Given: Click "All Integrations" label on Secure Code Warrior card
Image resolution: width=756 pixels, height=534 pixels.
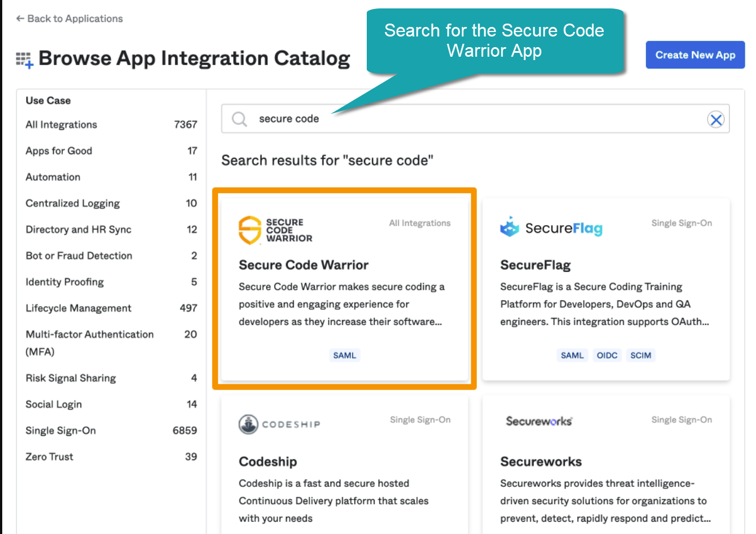Looking at the screenshot, I should 420,223.
